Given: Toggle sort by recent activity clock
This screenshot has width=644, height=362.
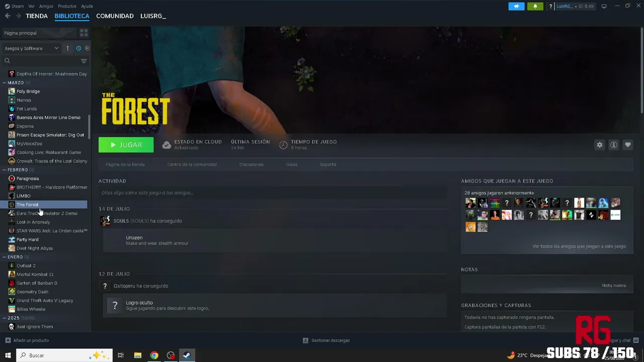Looking at the screenshot, I should click(x=78, y=48).
